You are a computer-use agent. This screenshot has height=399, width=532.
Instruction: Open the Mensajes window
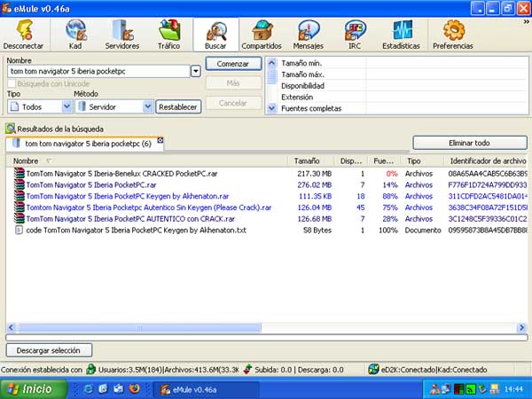[308, 35]
